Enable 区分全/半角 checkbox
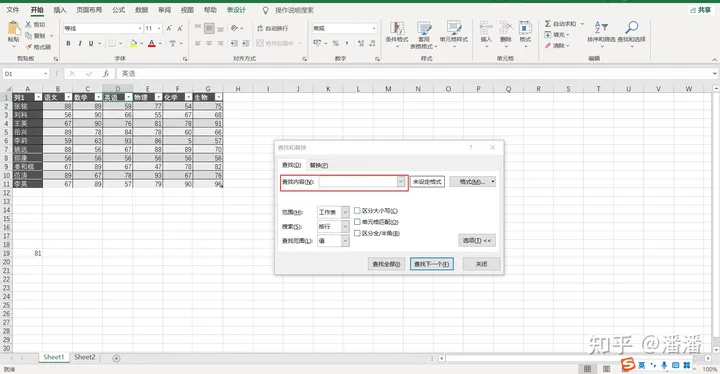 (x=357, y=233)
